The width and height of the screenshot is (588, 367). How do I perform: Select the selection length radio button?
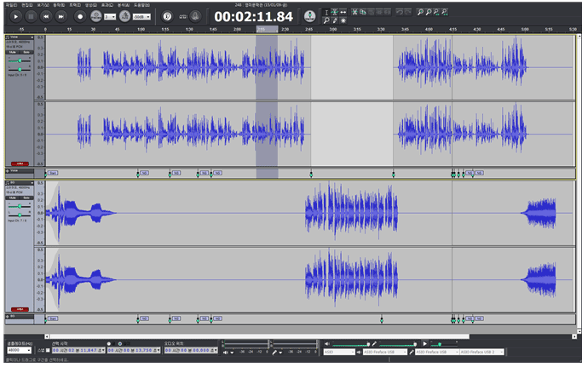pyautogui.click(x=120, y=343)
